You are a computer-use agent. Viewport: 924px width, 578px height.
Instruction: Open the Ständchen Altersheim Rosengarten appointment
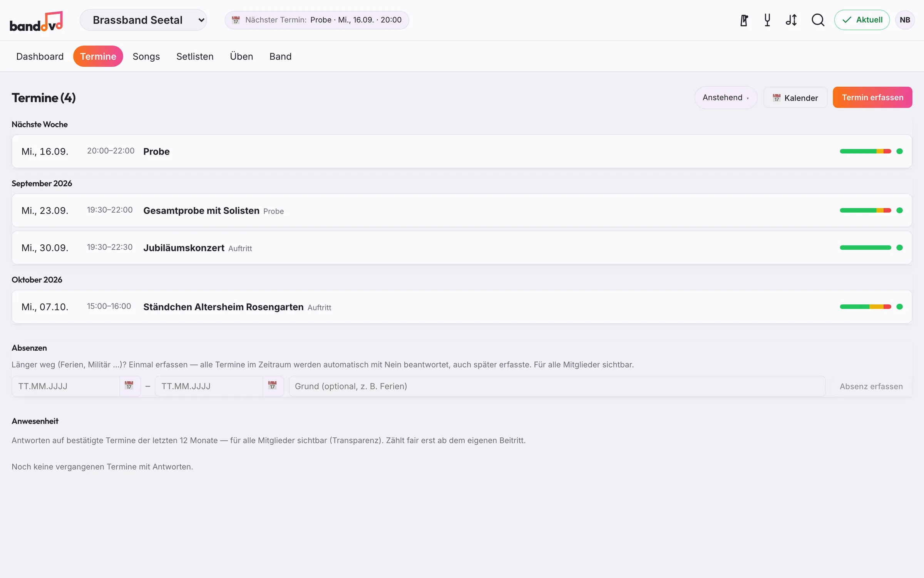point(462,307)
